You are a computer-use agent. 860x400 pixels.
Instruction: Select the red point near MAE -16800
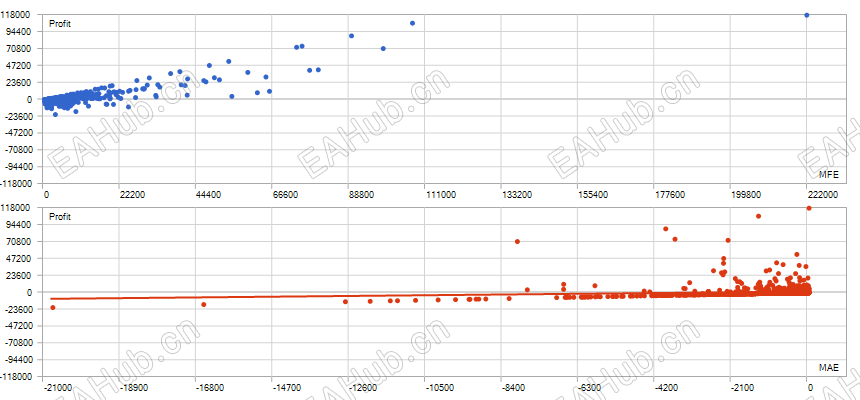203,305
